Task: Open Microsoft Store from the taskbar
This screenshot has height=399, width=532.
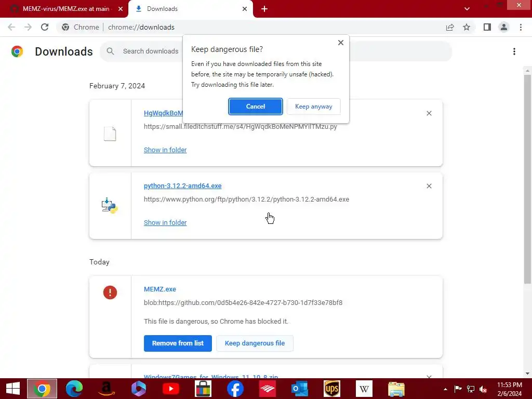Action: tap(203, 389)
